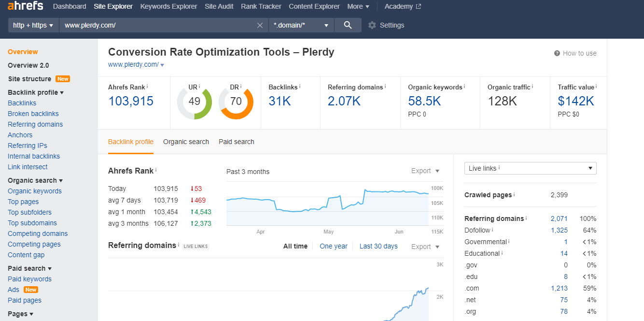
Task: Click the search magnifier button
Action: 348,25
